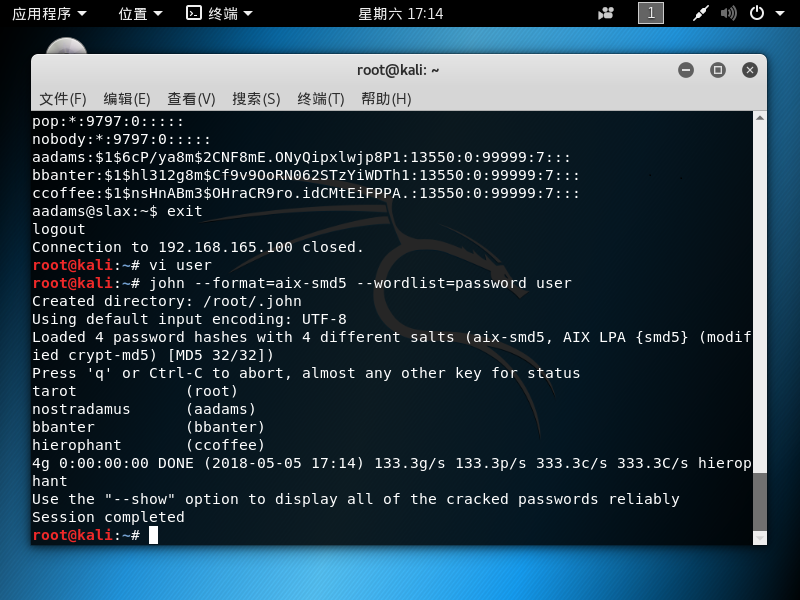Viewport: 800px width, 600px height.
Task: Click the bbanter password hash line
Action: (x=306, y=175)
